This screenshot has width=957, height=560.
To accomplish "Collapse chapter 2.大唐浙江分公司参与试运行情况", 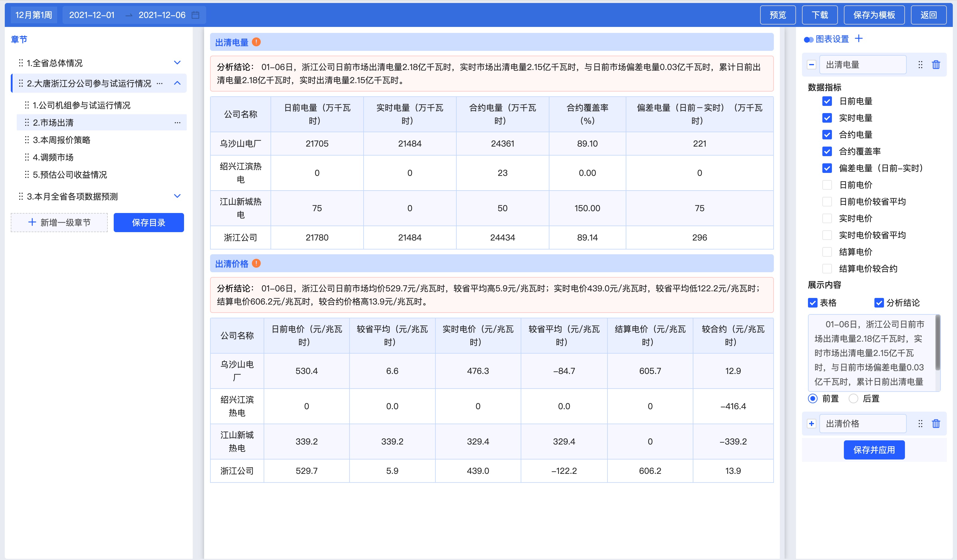I will [x=177, y=83].
